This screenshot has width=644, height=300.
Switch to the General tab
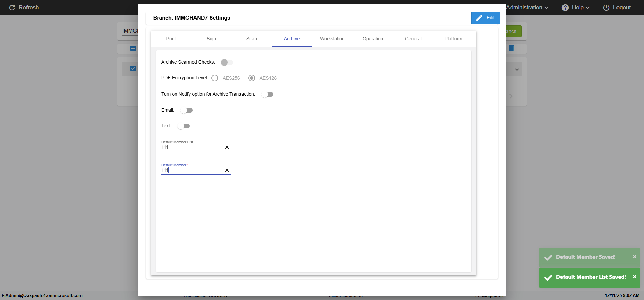click(x=413, y=39)
